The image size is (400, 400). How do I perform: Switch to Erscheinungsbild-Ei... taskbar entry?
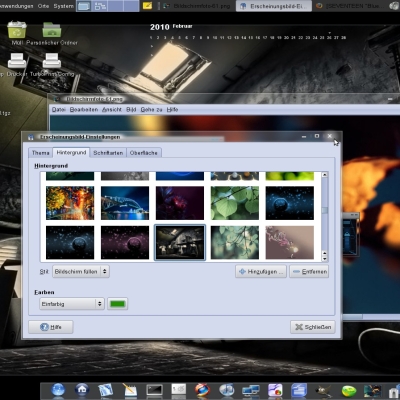pyautogui.click(x=274, y=6)
